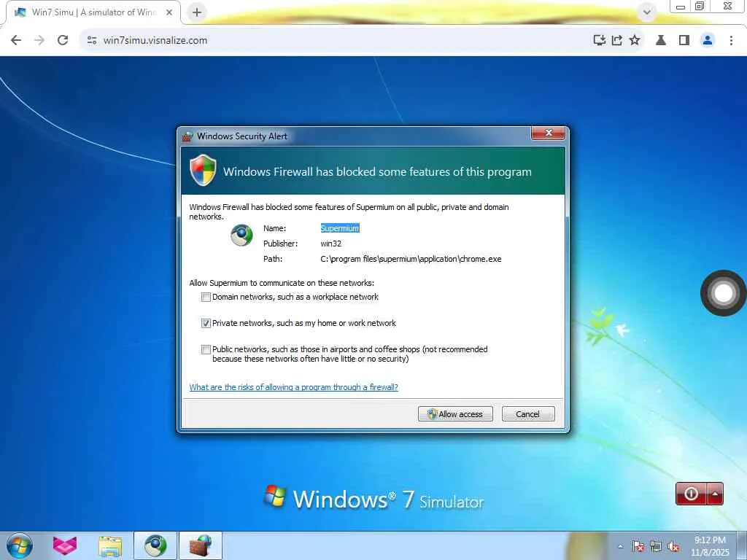Image resolution: width=747 pixels, height=560 pixels.
Task: Close the Windows Security Alert dialog
Action: 548,133
